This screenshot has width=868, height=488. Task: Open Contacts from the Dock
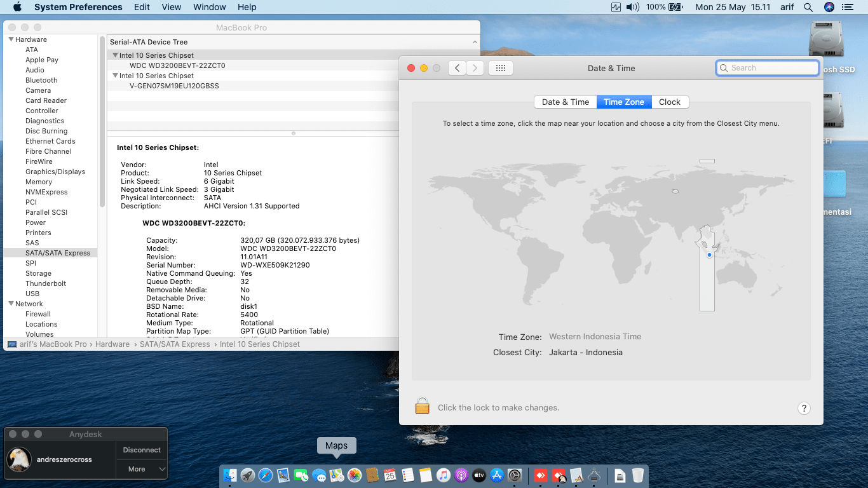pos(372,475)
